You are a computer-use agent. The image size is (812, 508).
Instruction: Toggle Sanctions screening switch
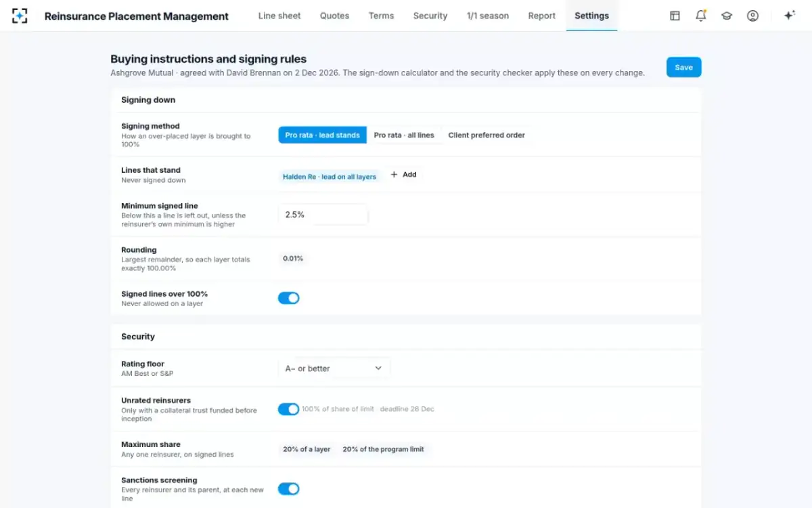[x=288, y=489]
